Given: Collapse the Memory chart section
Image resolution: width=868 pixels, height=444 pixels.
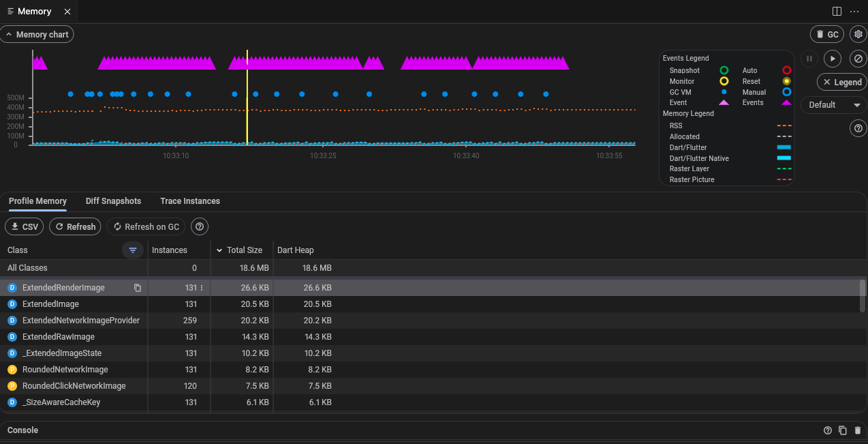Looking at the screenshot, I should 37,35.
